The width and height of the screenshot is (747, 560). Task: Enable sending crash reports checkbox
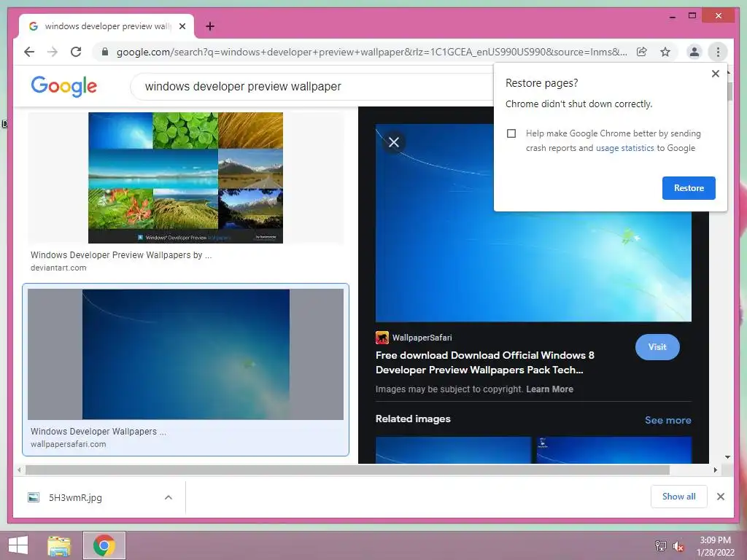click(511, 133)
